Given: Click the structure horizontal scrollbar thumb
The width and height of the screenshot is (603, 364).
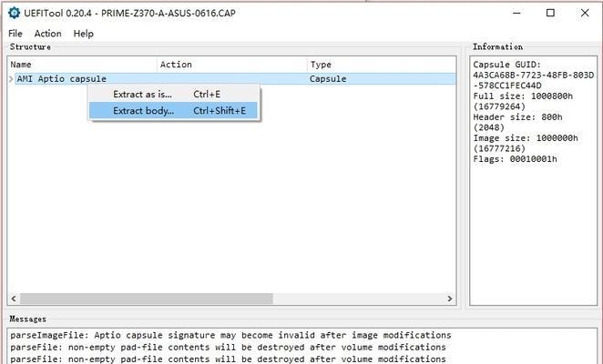Looking at the screenshot, I should 147,298.
